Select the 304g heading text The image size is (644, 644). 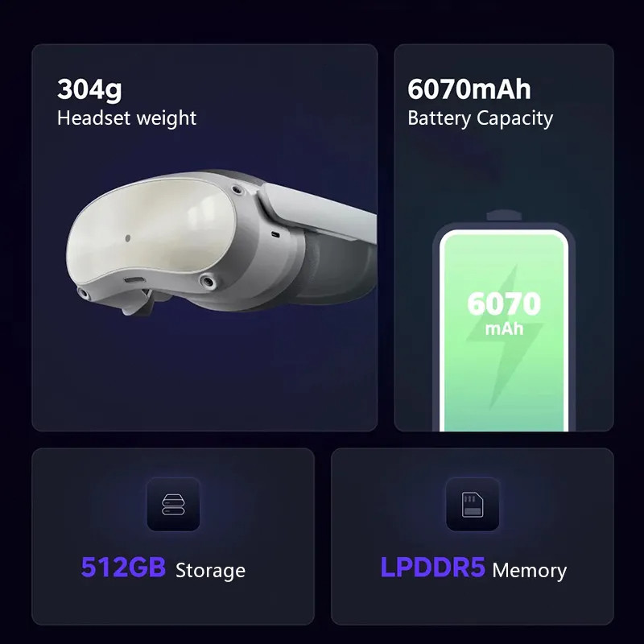pyautogui.click(x=89, y=89)
